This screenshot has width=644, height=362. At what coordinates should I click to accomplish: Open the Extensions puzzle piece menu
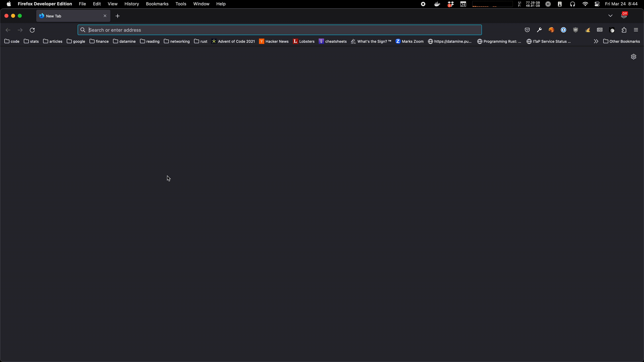click(x=624, y=30)
